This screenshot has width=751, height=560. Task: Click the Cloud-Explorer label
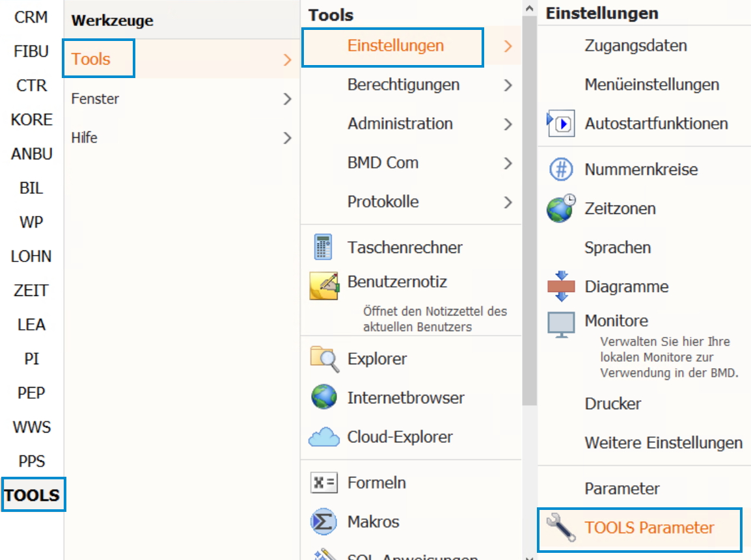pos(400,437)
